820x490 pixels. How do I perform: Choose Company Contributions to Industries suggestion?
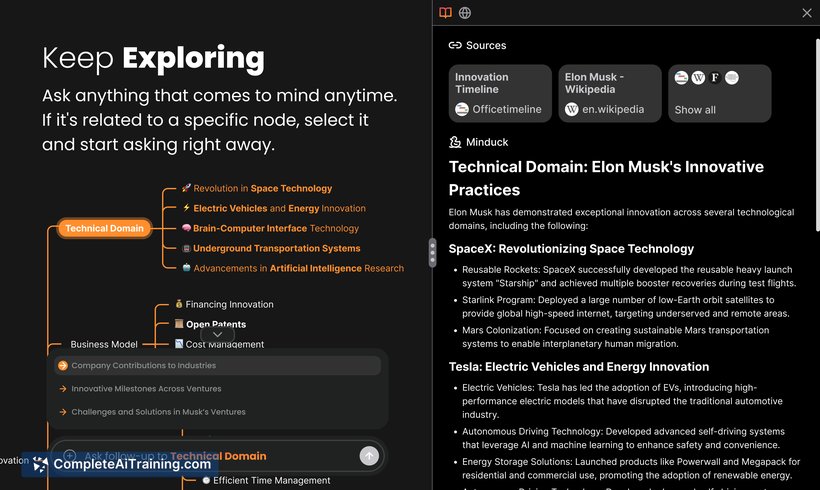(x=218, y=366)
